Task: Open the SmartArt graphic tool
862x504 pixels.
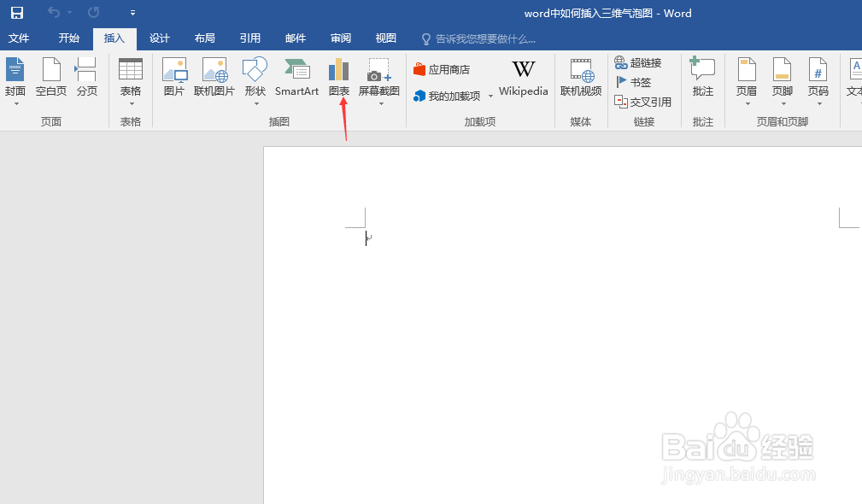Action: click(x=296, y=81)
